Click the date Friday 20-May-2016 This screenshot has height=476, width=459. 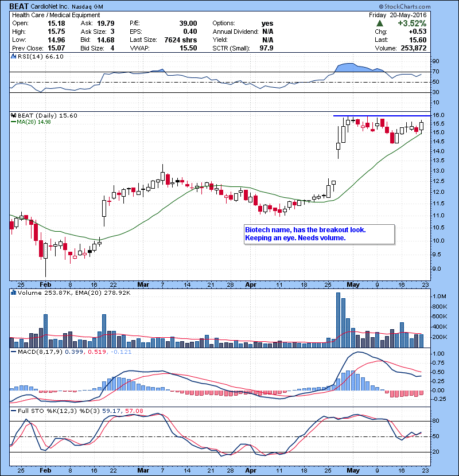coord(398,15)
